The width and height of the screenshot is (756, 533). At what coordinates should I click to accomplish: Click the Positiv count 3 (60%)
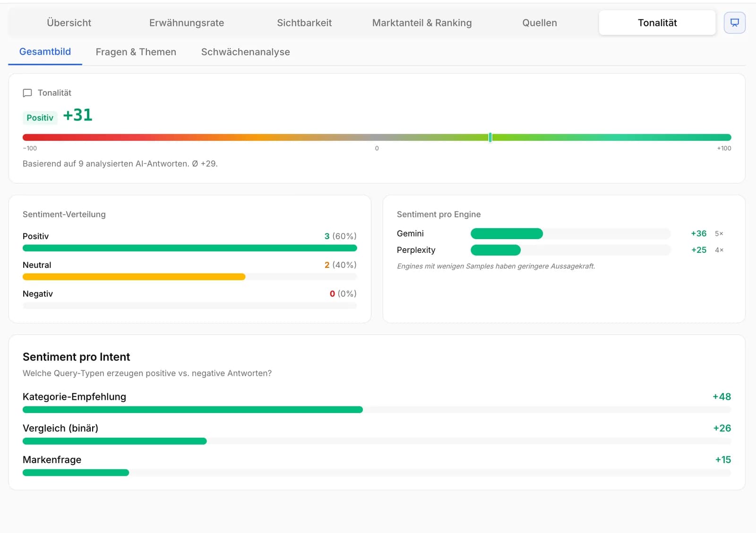point(340,236)
